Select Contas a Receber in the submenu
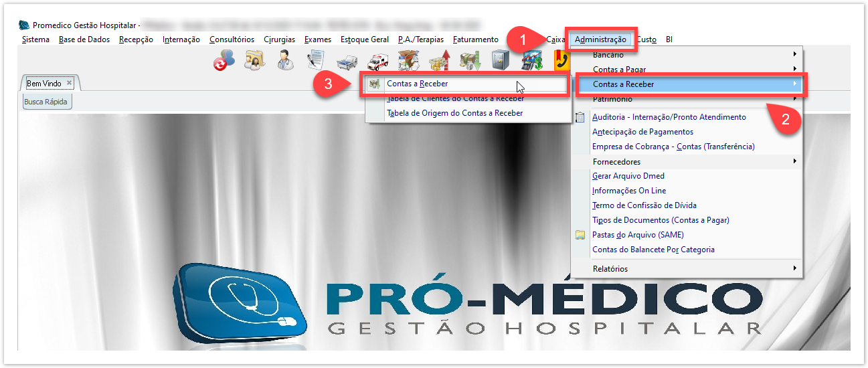 pyautogui.click(x=417, y=84)
